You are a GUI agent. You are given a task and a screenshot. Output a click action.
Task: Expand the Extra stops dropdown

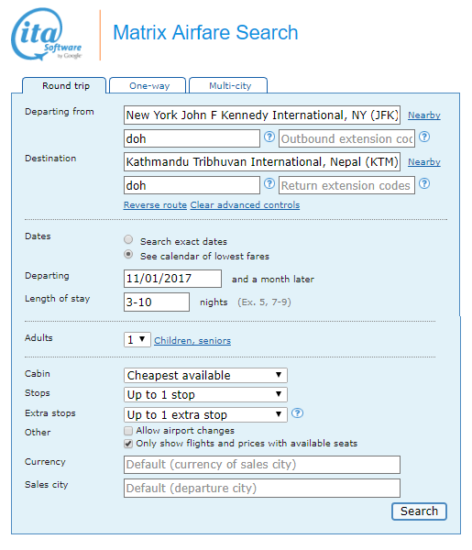205,415
